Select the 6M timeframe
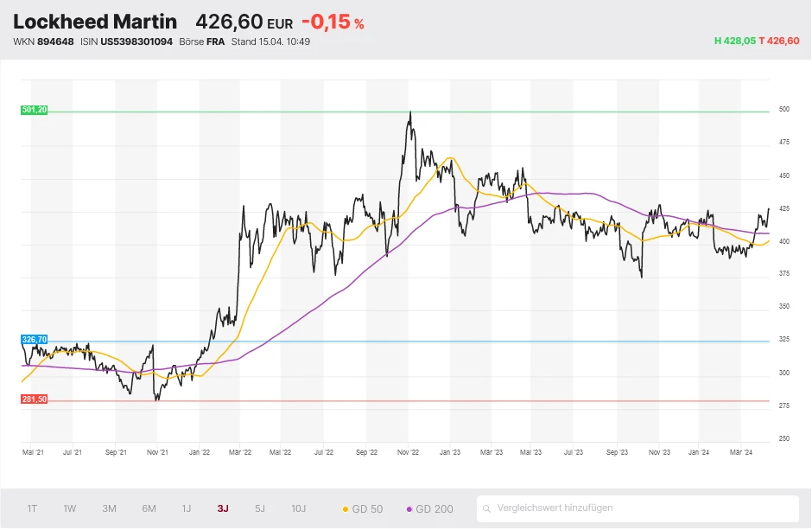 149,509
